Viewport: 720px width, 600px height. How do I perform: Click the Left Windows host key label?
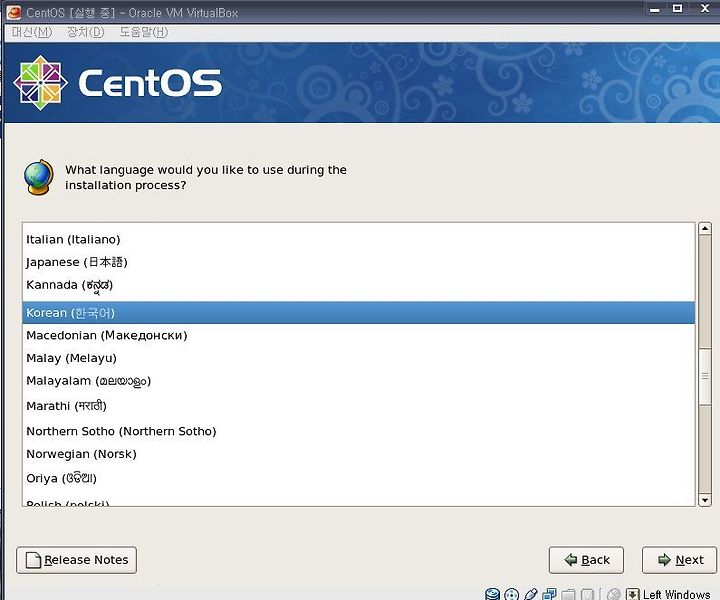[676, 594]
